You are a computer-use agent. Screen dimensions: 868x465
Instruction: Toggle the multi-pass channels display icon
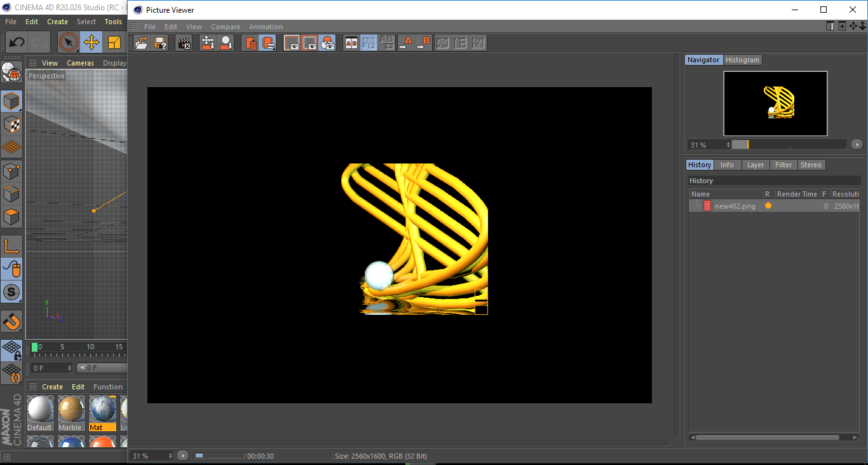[x=327, y=43]
